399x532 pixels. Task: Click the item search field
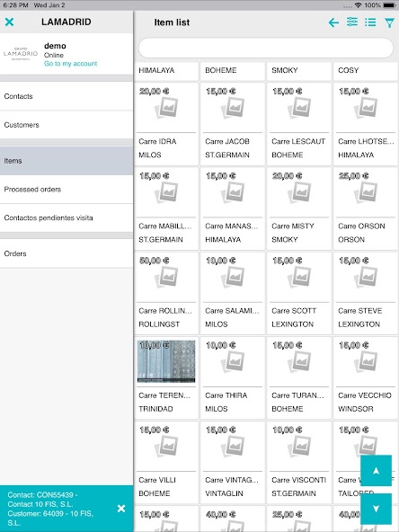click(x=266, y=48)
